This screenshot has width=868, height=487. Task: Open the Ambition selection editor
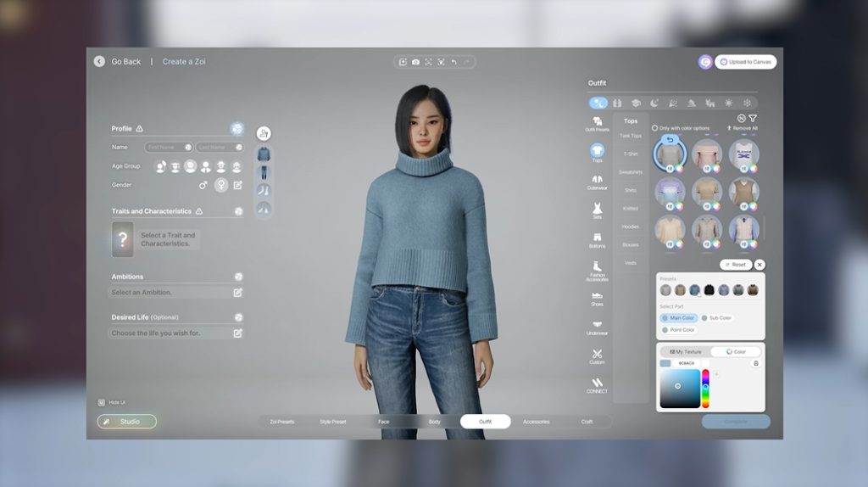238,293
